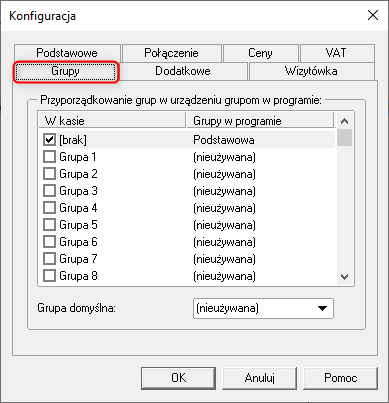Tick the Grupa 4 checkbox

pos(49,208)
